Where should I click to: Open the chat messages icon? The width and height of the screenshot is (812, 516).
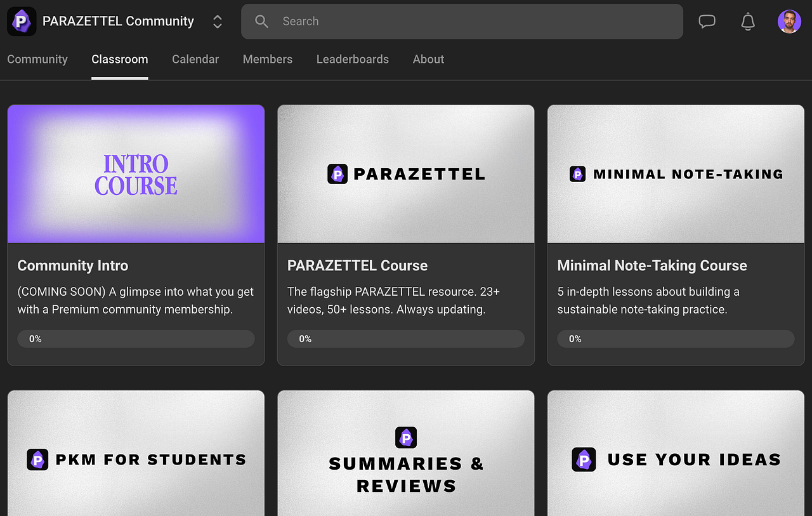(707, 22)
